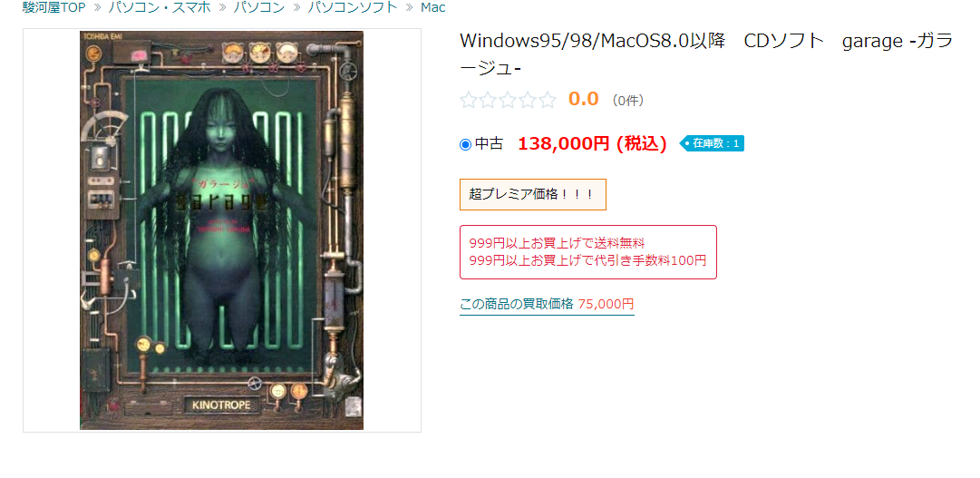Viewport: 980px width, 478px height.
Task: Open the パソコンソフト breadcrumb category
Action: pos(353,7)
